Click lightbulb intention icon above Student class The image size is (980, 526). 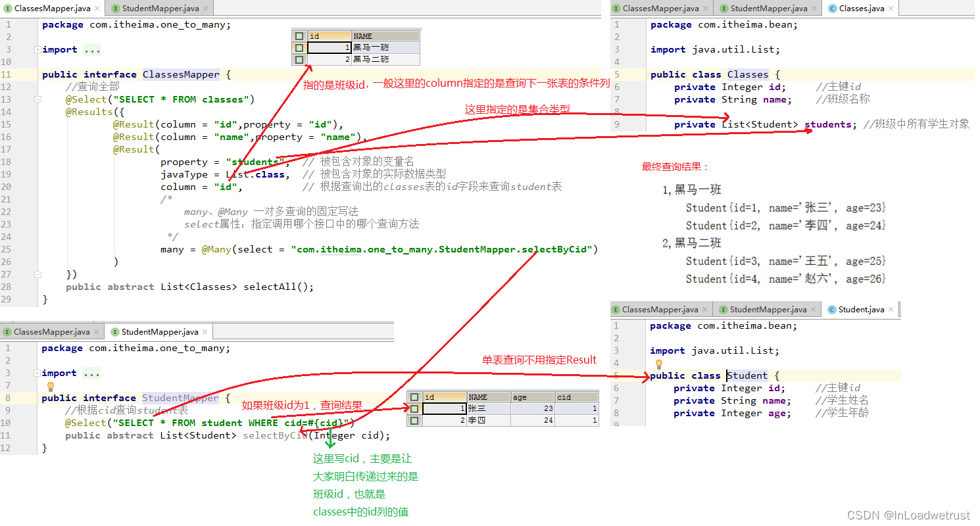658,364
